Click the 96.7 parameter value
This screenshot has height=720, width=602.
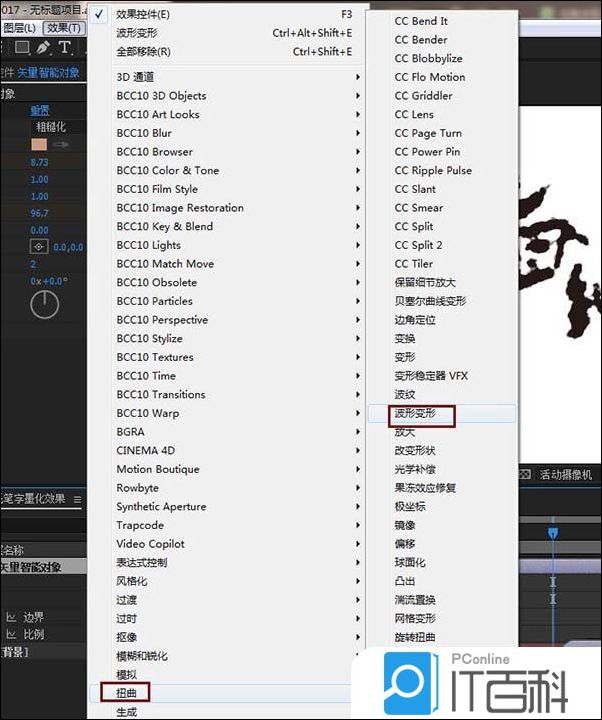click(39, 214)
